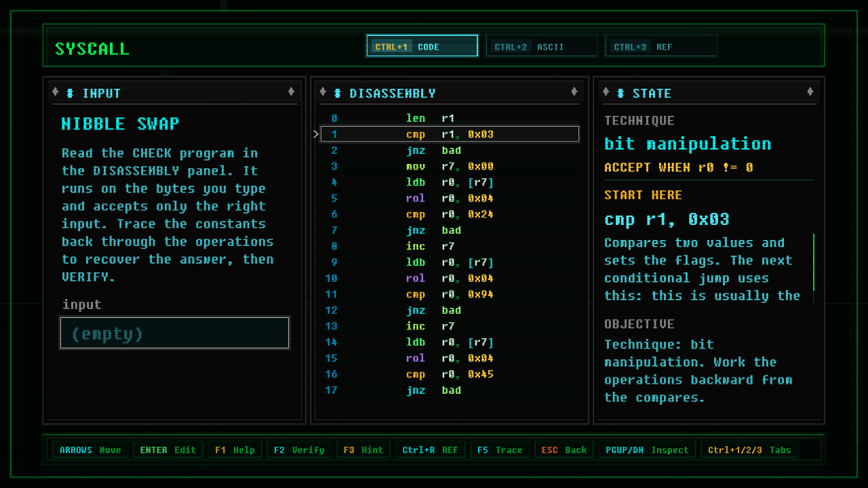868x488 pixels.
Task: Click the cyan icon beside the STATE title
Action: 620,93
